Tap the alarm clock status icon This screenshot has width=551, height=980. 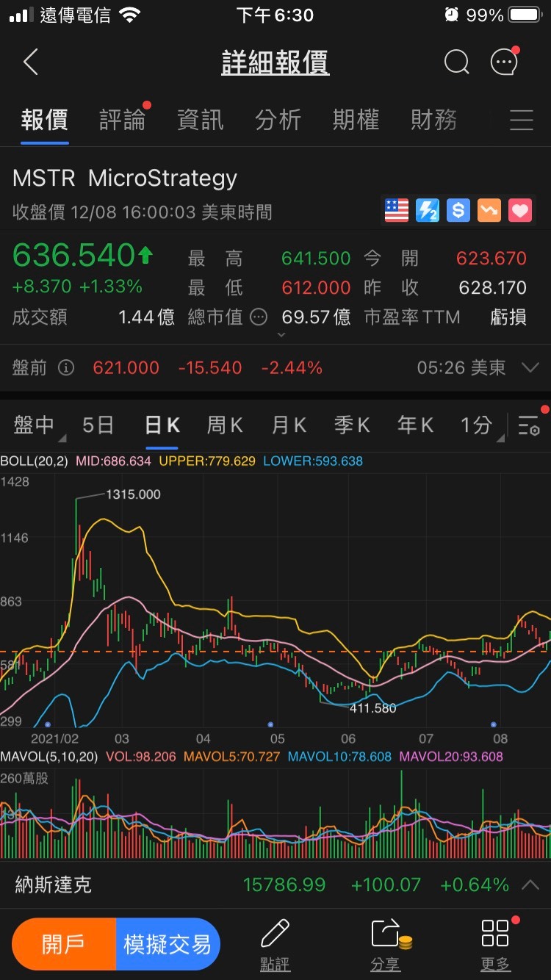pos(451,15)
